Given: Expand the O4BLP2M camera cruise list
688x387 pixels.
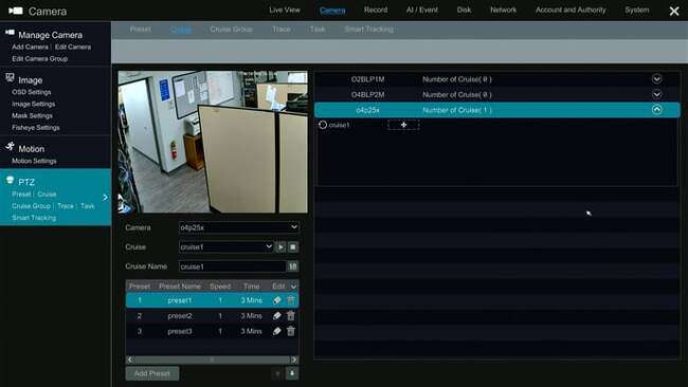Looking at the screenshot, I should [x=656, y=94].
